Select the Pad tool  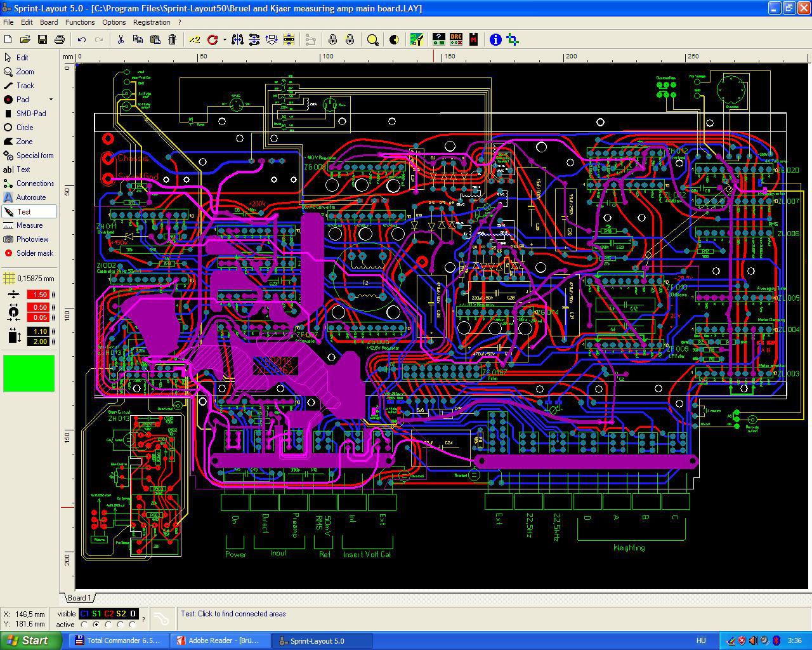(x=24, y=100)
